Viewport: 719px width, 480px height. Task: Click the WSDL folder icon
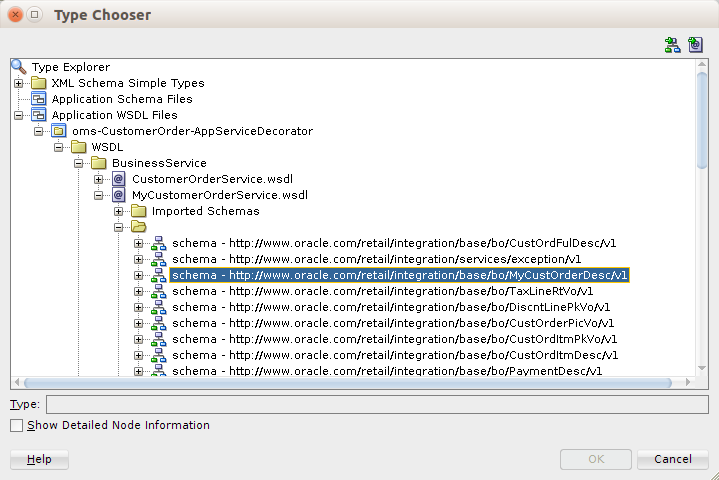[78, 147]
